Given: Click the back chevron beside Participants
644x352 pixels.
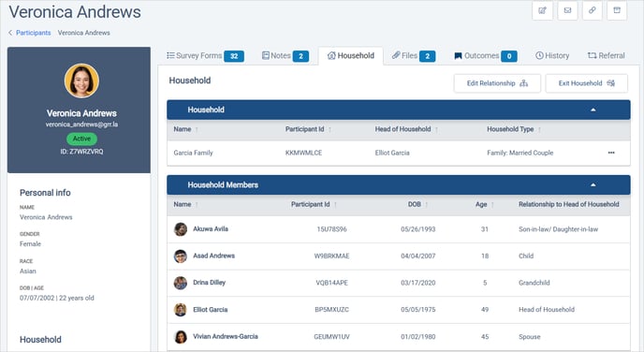Looking at the screenshot, I should point(10,33).
